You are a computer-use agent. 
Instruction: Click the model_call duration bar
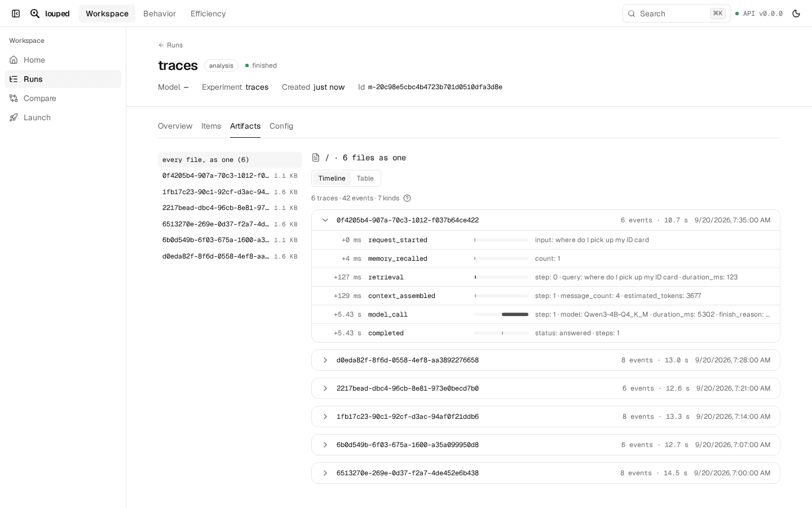515,314
